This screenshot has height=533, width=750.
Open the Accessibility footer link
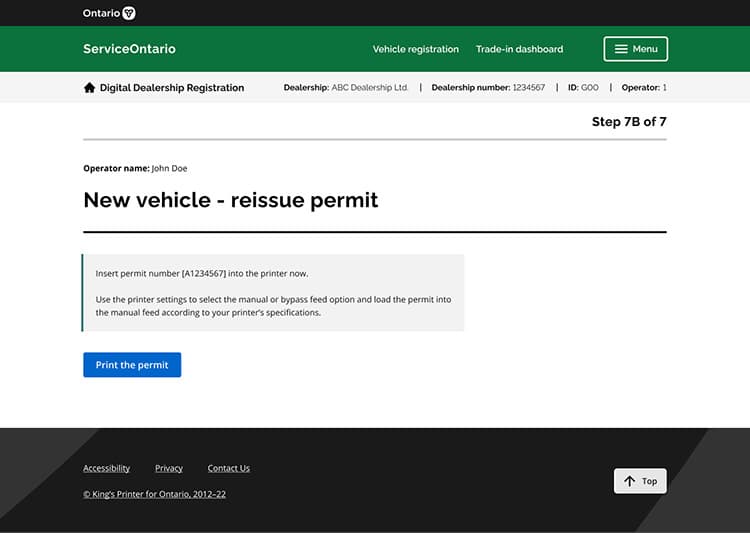tap(106, 468)
